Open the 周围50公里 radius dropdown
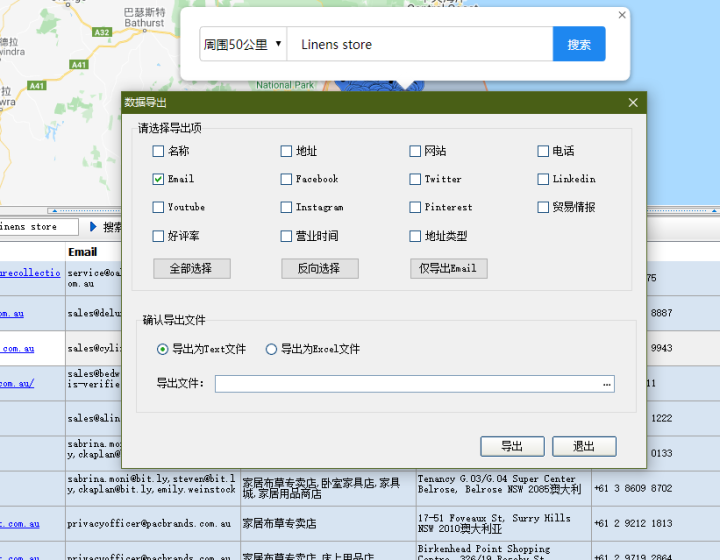Screen dimensions: 720x560 [x=243, y=44]
